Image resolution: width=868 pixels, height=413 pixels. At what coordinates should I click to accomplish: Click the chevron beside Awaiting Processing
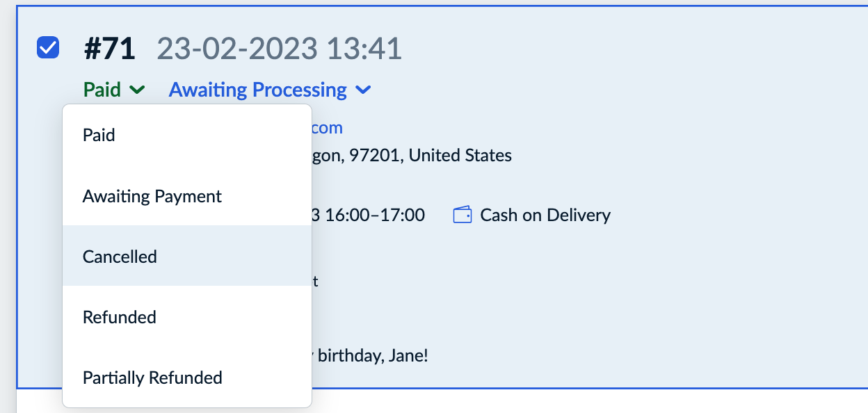363,90
